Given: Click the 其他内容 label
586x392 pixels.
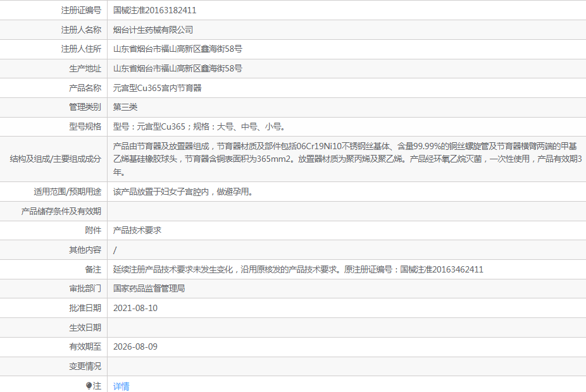Looking at the screenshot, I should pos(85,250).
